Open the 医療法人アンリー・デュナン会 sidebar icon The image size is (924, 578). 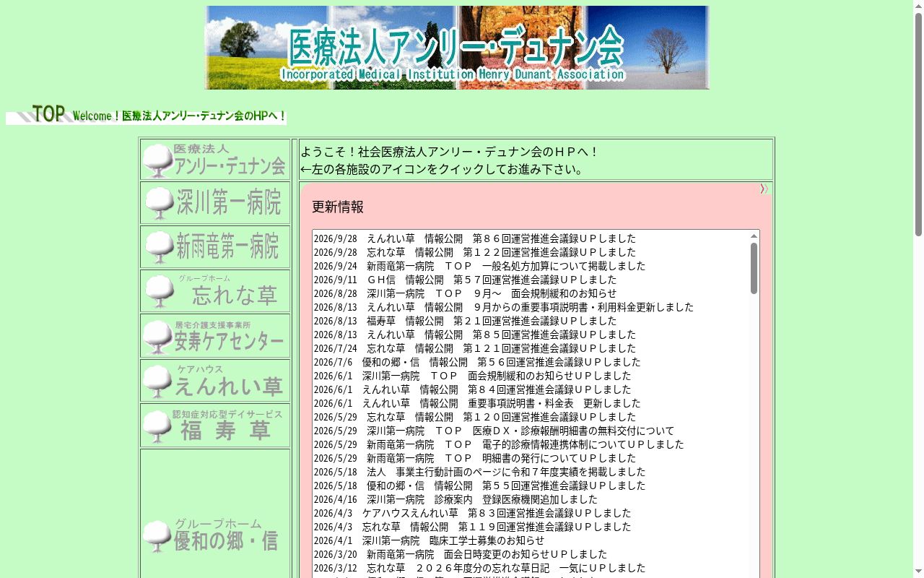[x=215, y=160]
